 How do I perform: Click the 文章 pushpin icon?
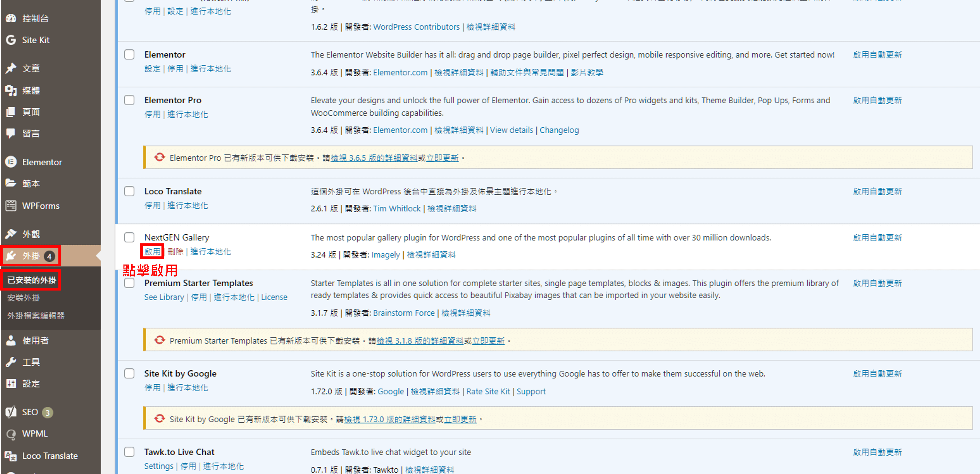11,68
